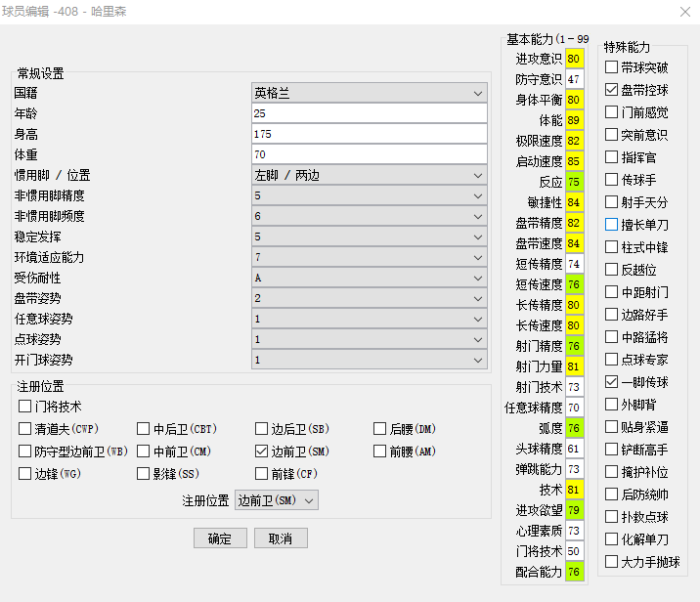700x602 pixels.
Task: Open the 任意球姿势 dropdown
Action: (x=370, y=319)
